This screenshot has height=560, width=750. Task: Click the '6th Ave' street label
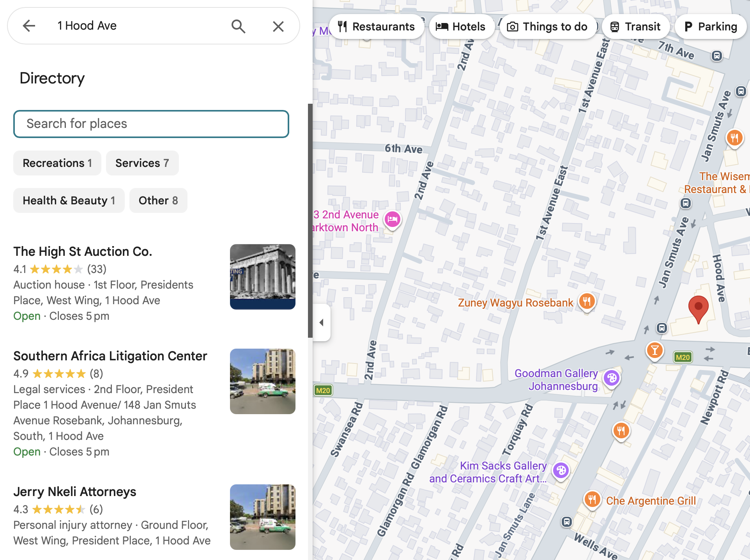(403, 149)
